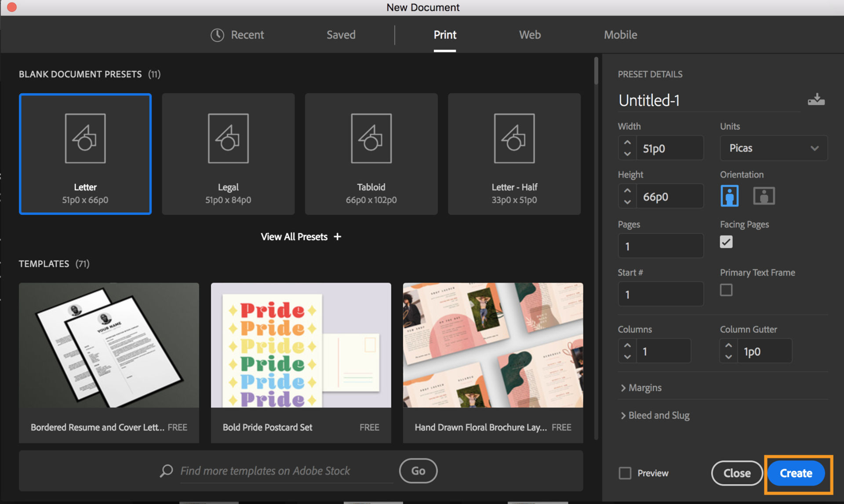Toggle the Facing Pages checkbox

(725, 242)
